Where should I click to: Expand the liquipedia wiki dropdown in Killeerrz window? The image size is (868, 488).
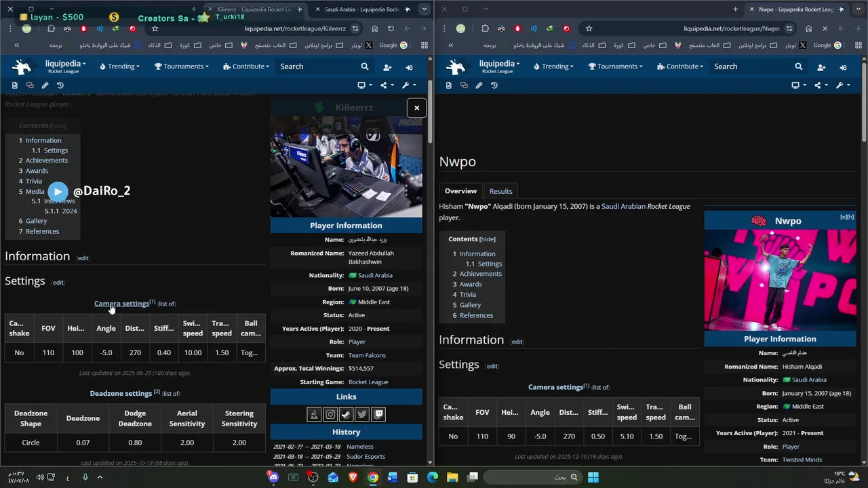(65, 66)
